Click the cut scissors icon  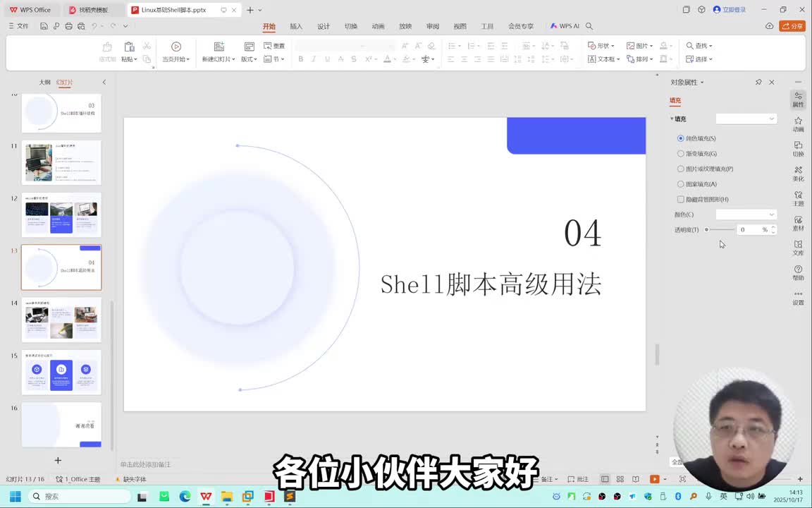pos(147,46)
